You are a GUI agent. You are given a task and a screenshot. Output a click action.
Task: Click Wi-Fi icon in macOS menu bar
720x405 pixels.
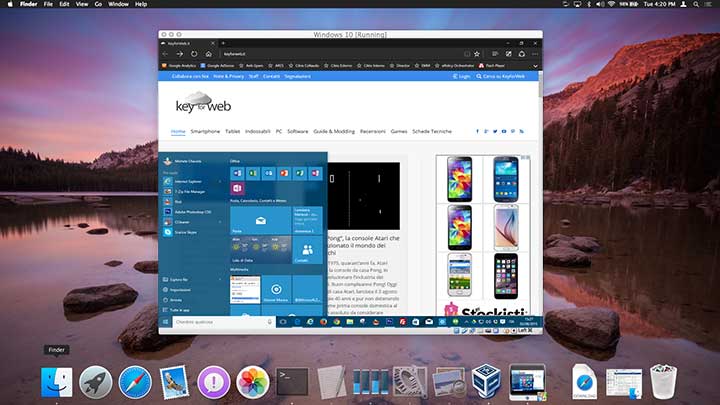tap(612, 4)
